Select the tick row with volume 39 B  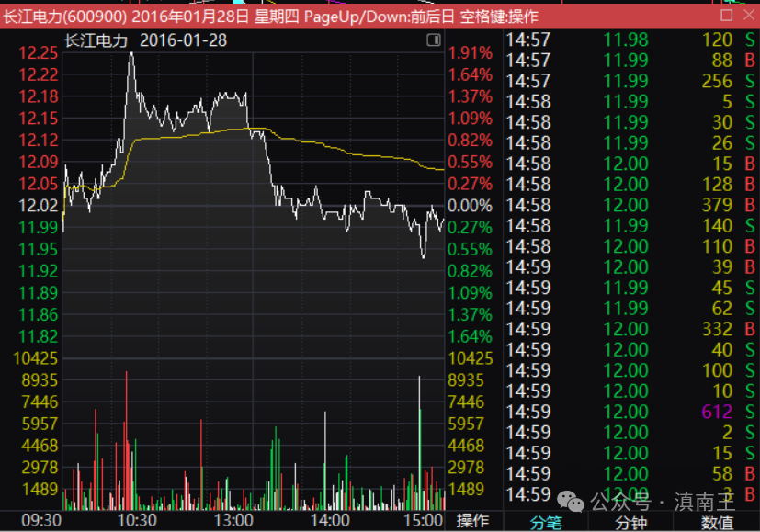click(x=630, y=267)
